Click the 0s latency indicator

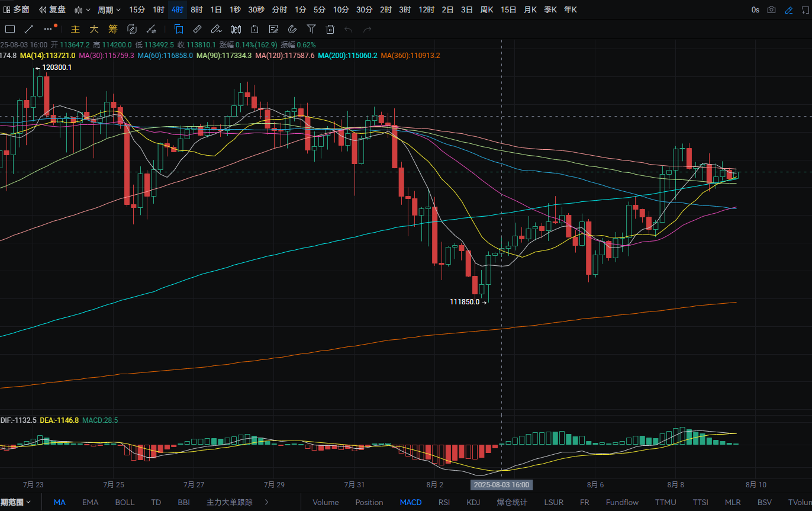point(755,9)
